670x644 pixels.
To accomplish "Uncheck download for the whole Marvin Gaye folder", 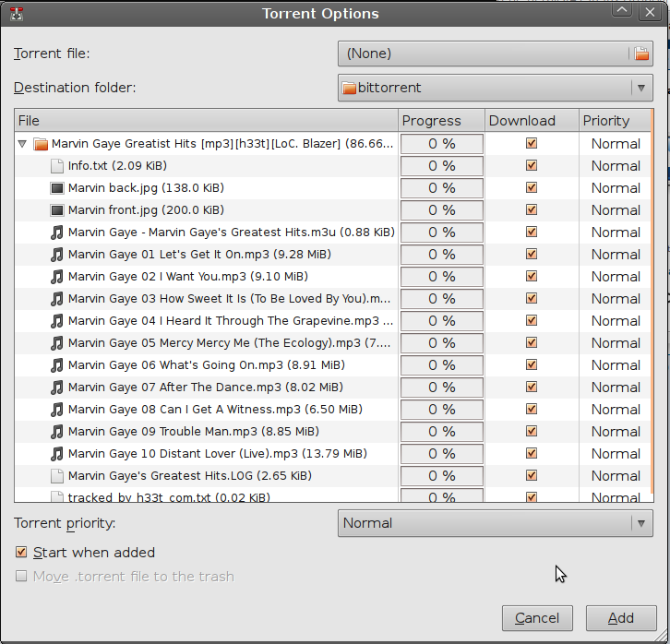I will (x=532, y=143).
